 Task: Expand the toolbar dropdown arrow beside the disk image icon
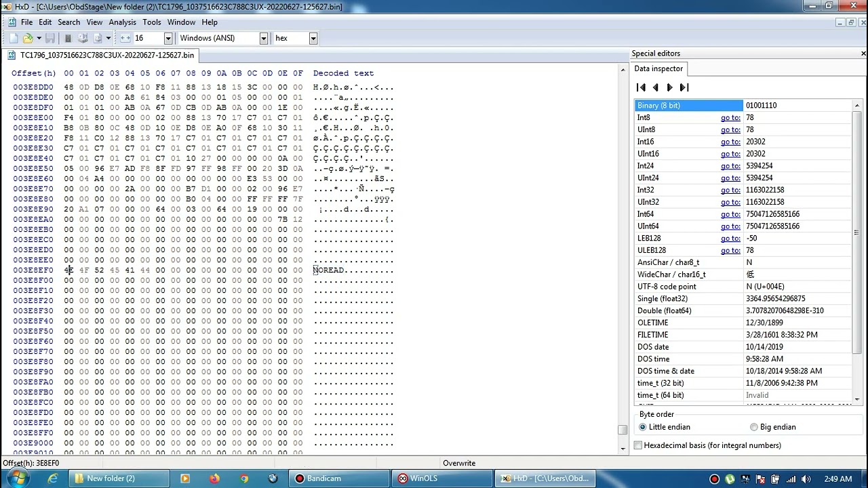pos(108,38)
